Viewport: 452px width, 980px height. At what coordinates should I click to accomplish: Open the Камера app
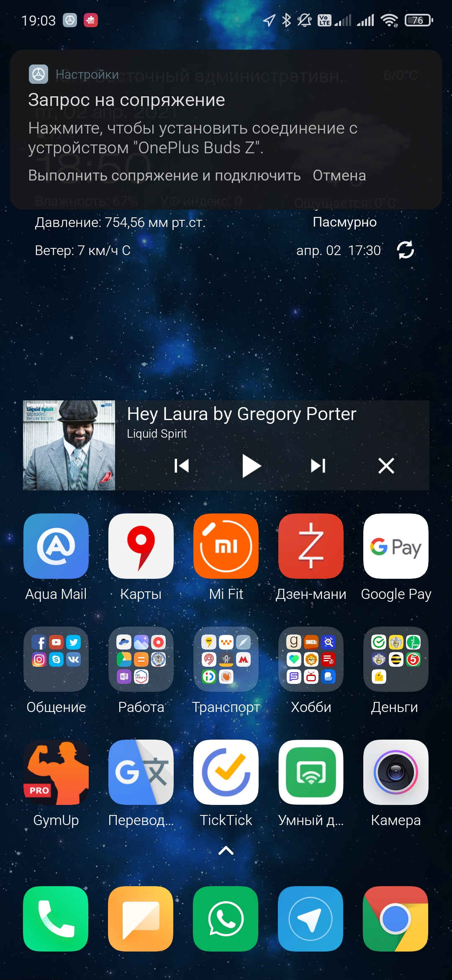tap(396, 772)
